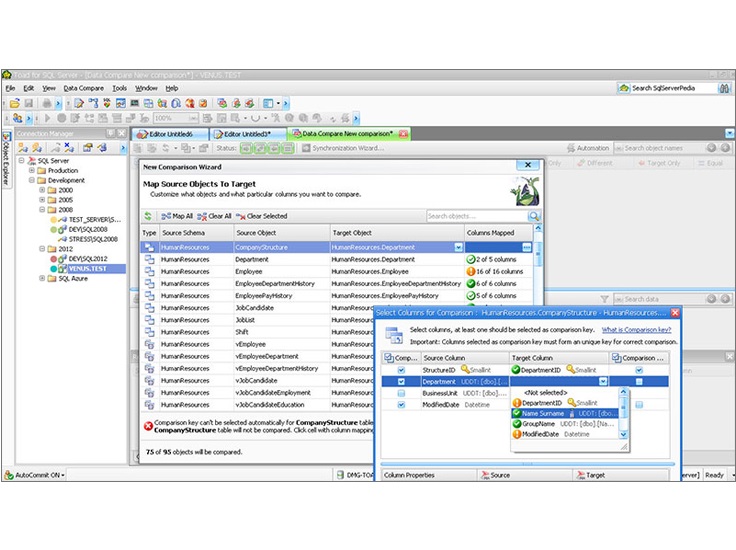Click the view type icon of the vEmployee row
Image resolution: width=736 pixels, height=550 pixels.
pos(149,344)
